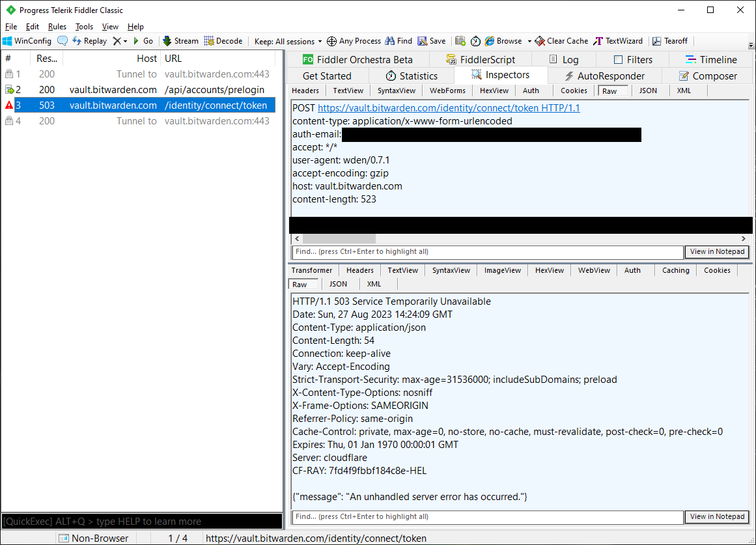Click the timer stopwatch icon
Viewport: 756px width, 545px height.
coord(475,41)
